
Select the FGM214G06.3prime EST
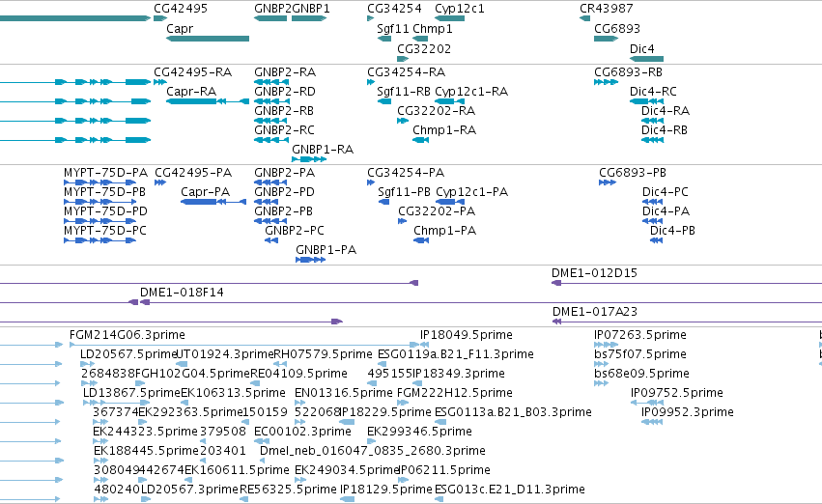click(244, 345)
